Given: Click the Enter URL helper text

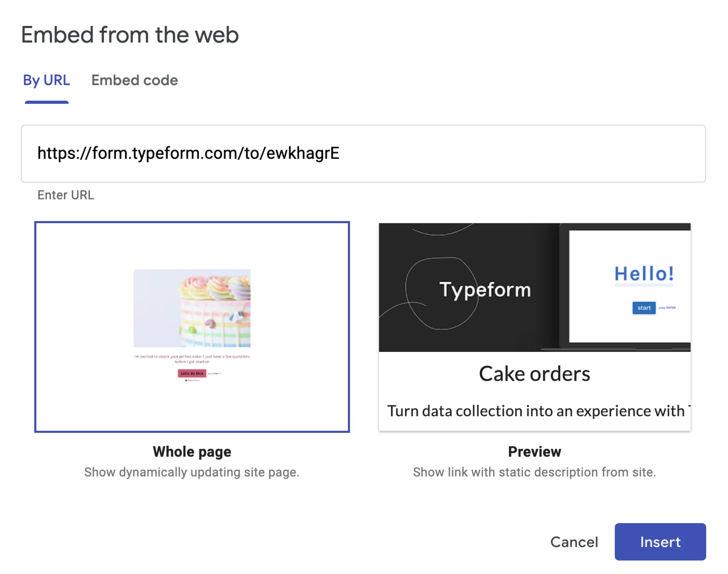Looking at the screenshot, I should pyautogui.click(x=66, y=195).
